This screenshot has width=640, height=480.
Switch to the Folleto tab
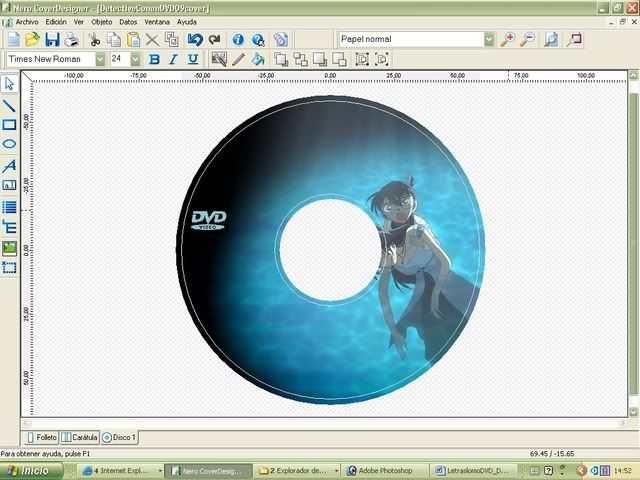tap(42, 438)
